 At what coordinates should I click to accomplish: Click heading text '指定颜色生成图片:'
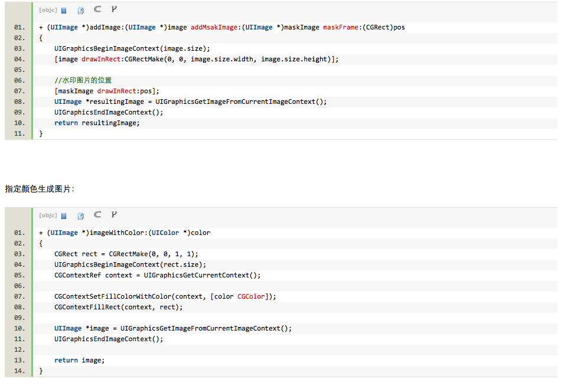[40, 189]
